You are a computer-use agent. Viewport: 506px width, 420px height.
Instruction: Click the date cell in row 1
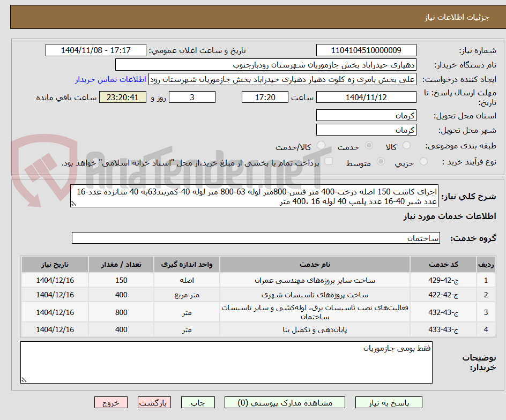pos(55,280)
